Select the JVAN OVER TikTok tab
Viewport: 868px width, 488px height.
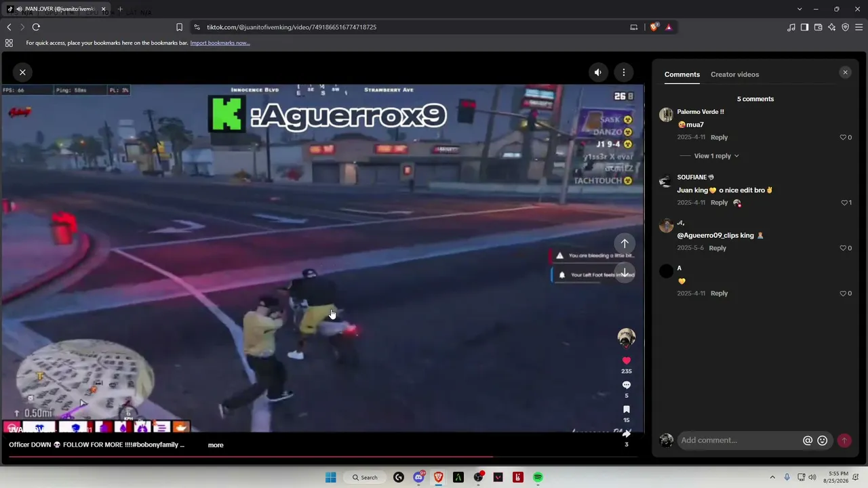[x=56, y=9]
